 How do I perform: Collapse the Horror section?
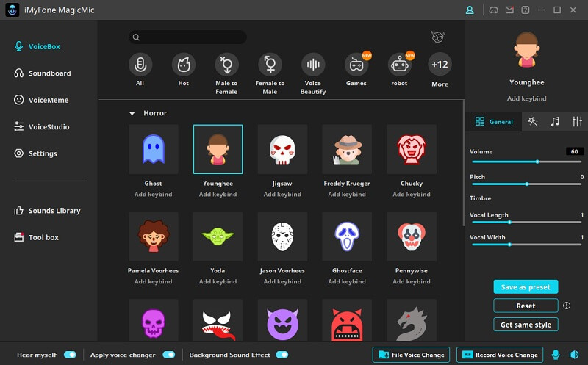(x=132, y=113)
